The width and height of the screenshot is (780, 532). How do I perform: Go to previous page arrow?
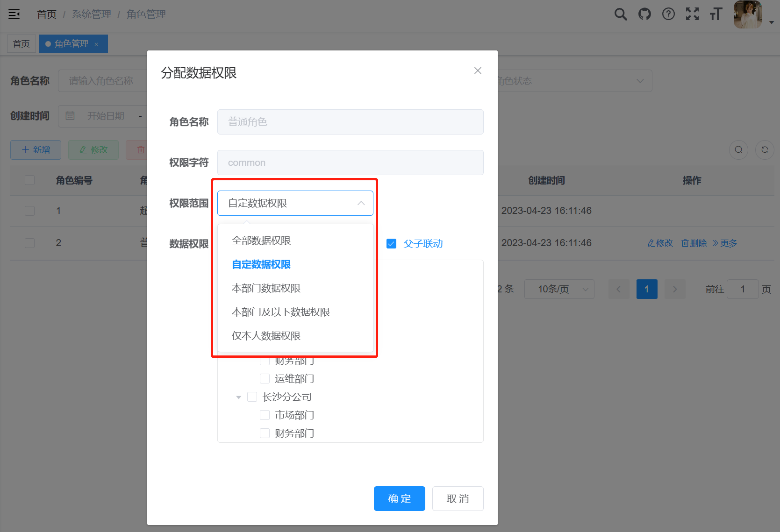tap(619, 289)
